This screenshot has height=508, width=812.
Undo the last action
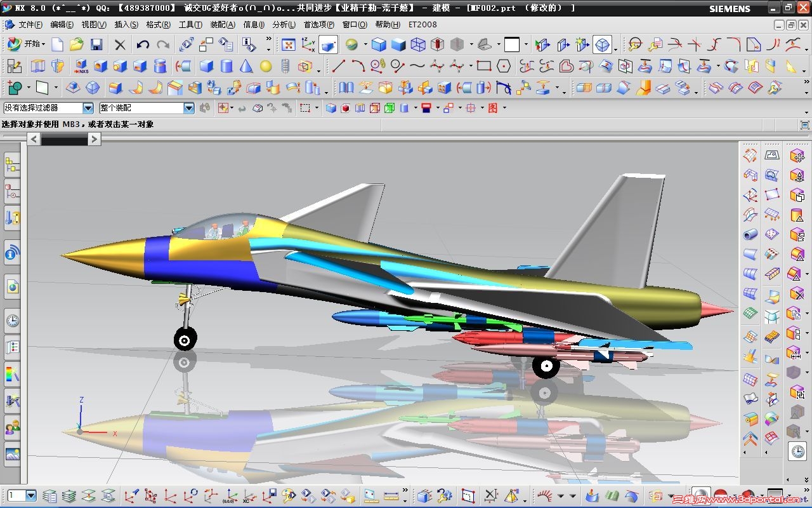pos(143,44)
